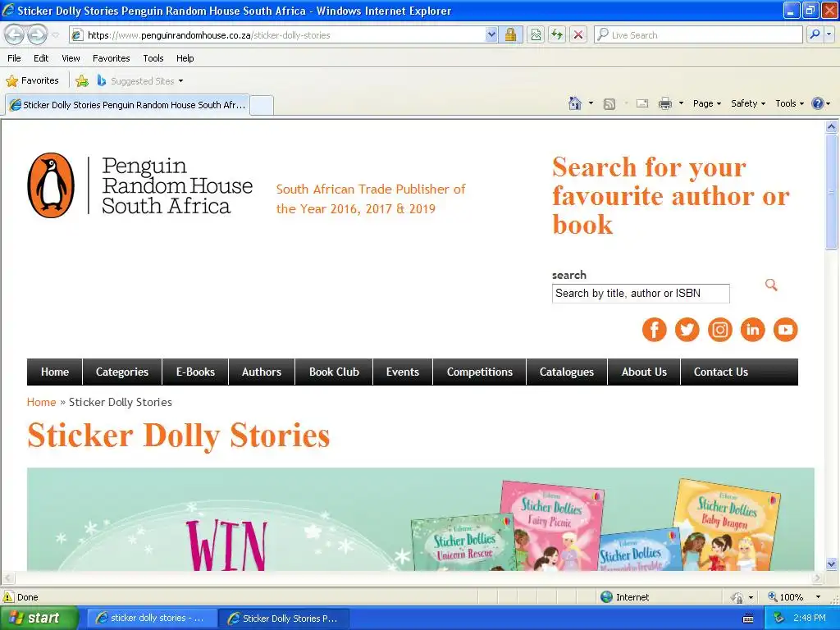Open the View menu
Viewport: 840px width, 630px height.
coord(71,58)
